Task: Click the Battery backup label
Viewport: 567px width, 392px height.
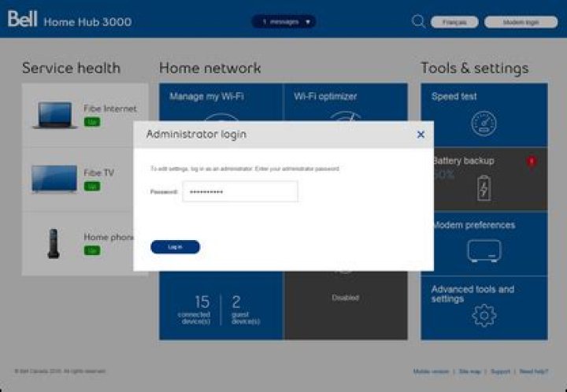Action: point(463,161)
